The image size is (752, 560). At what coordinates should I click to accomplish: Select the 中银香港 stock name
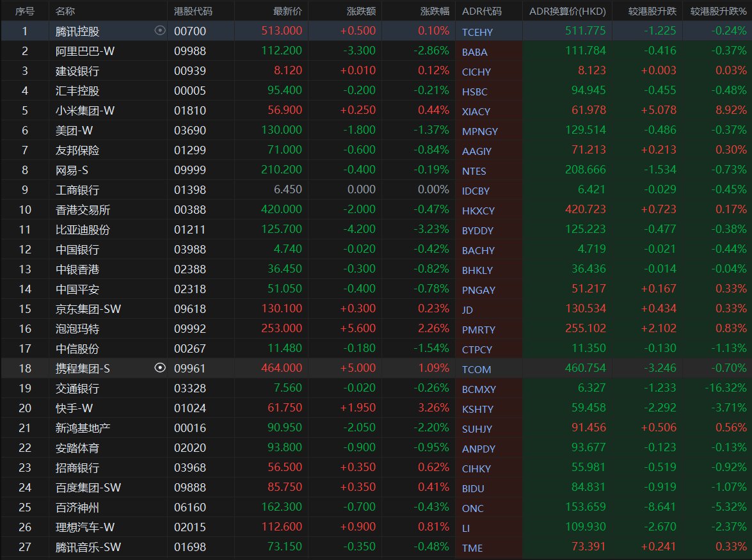click(x=77, y=269)
